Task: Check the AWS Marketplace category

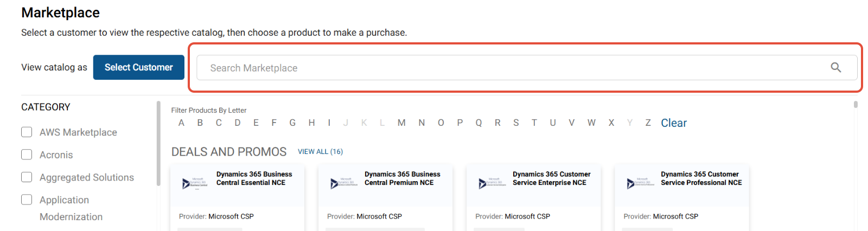Action: 27,132
